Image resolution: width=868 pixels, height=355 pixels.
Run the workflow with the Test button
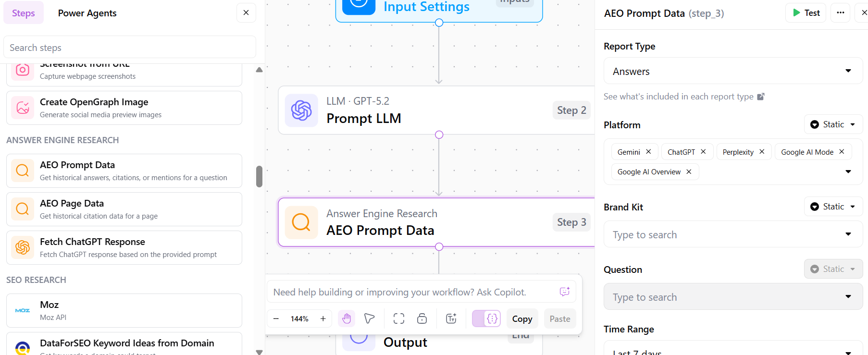[806, 12]
